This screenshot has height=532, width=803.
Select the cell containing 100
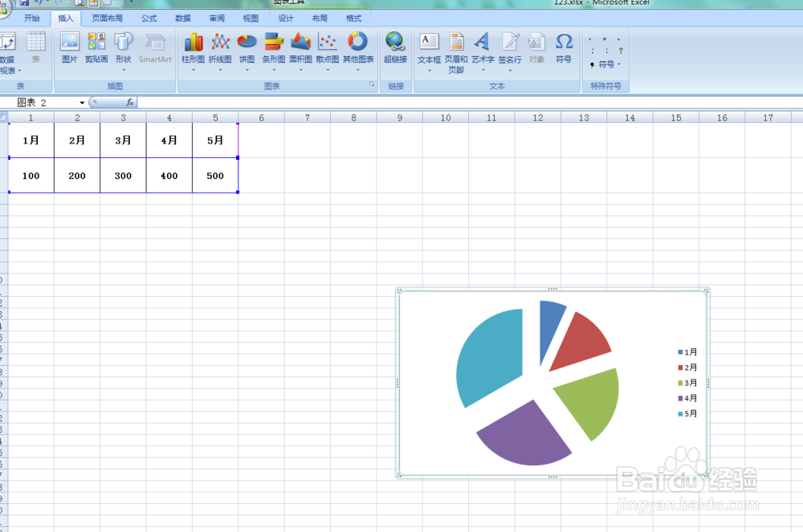(31, 176)
